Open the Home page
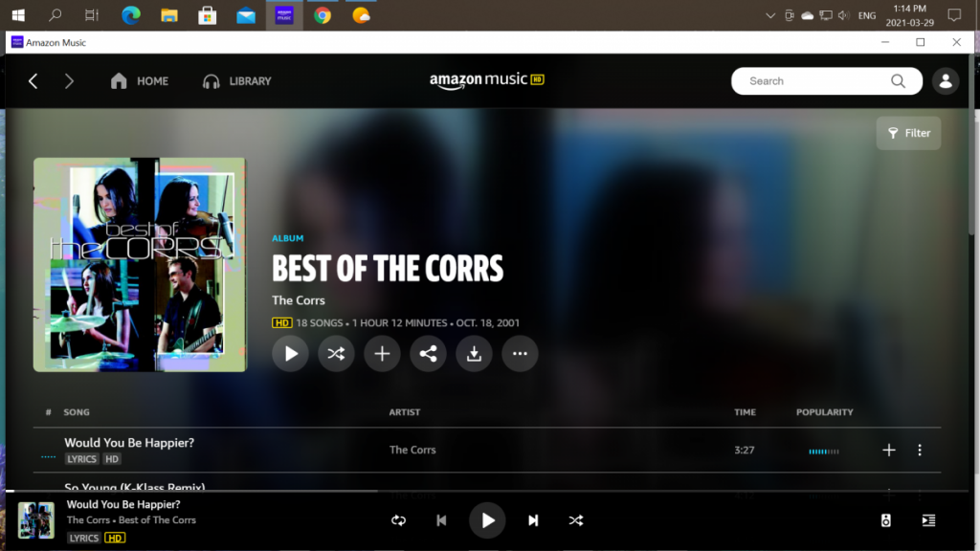Image resolution: width=980 pixels, height=551 pixels. (x=140, y=81)
